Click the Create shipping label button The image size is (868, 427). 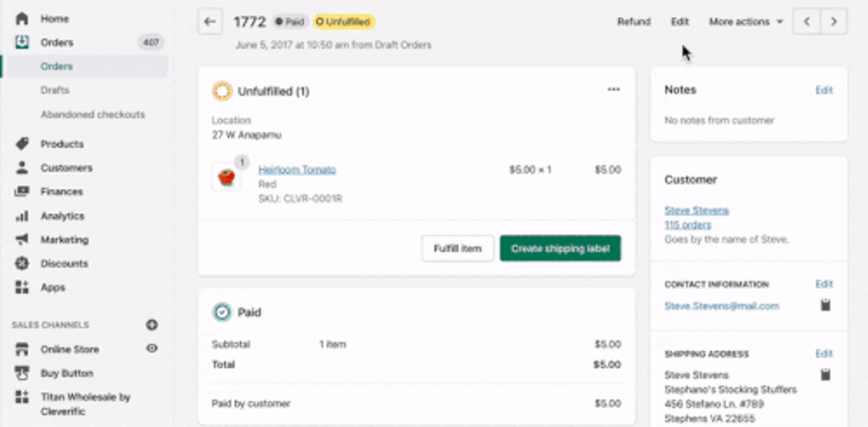(x=560, y=248)
